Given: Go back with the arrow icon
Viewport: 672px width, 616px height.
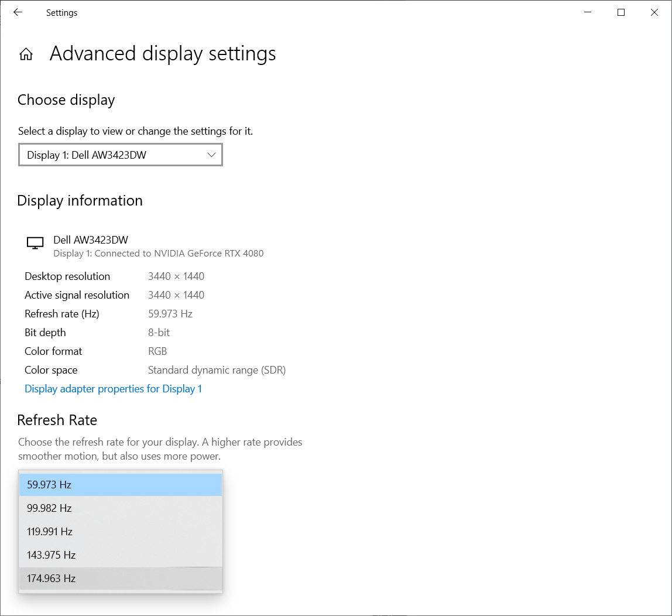Looking at the screenshot, I should click(18, 12).
